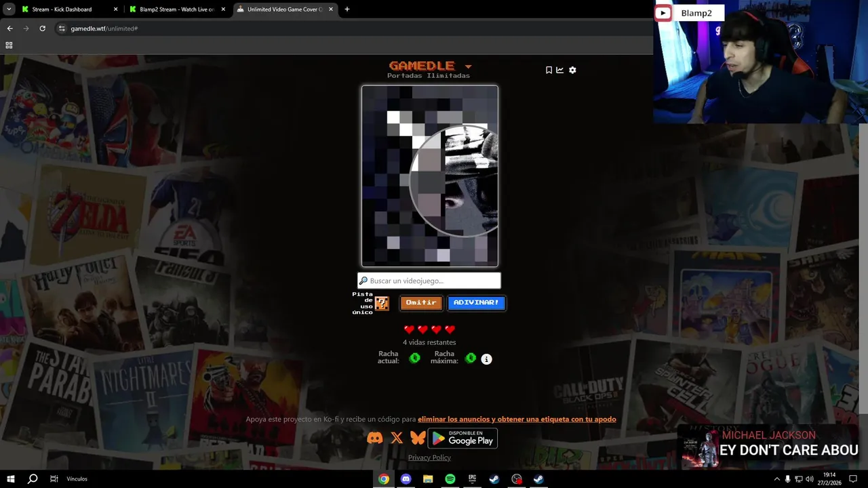Open the Discord link icon

click(374, 439)
